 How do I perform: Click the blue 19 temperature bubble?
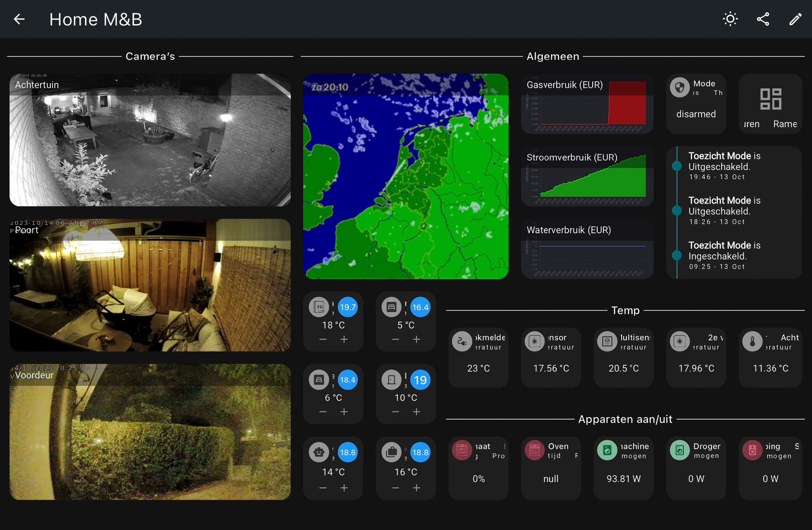[420, 379]
